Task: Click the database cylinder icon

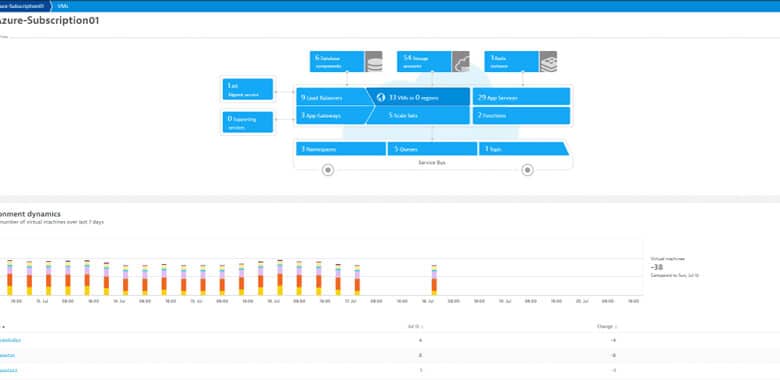Action: tap(374, 62)
